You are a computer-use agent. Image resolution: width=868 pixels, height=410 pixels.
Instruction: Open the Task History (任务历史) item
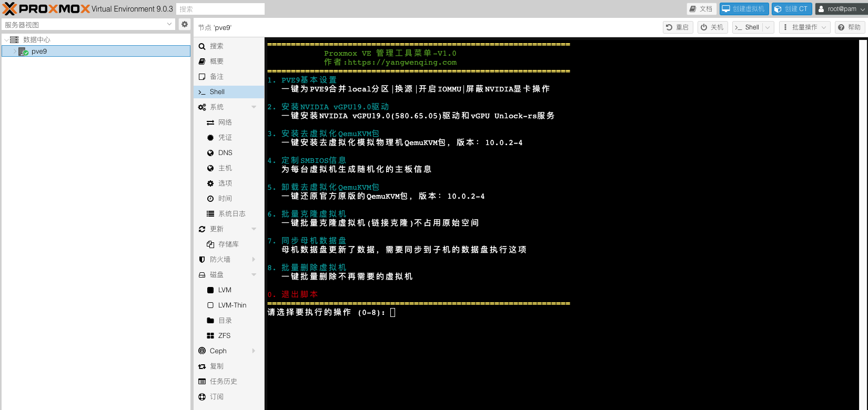tap(223, 382)
